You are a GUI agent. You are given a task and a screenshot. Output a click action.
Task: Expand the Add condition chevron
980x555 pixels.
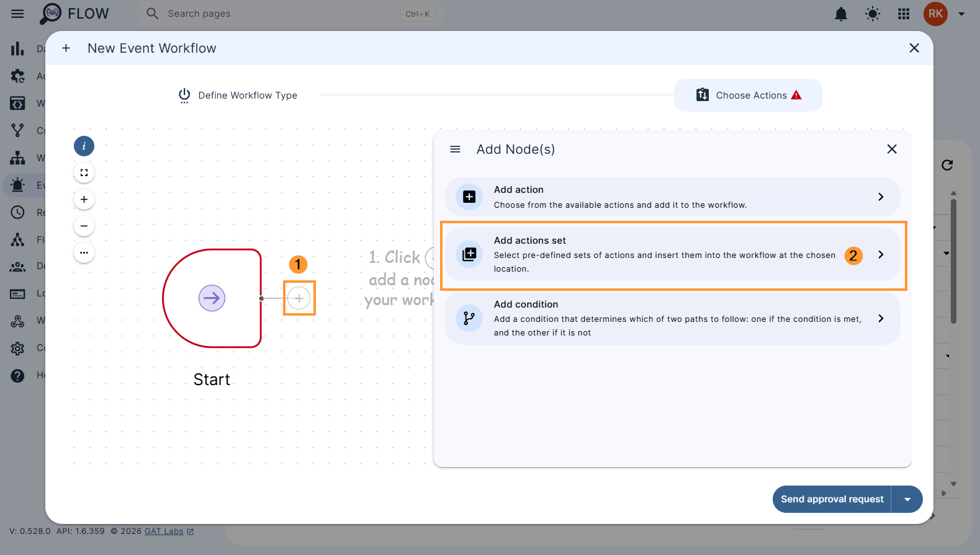pos(881,318)
